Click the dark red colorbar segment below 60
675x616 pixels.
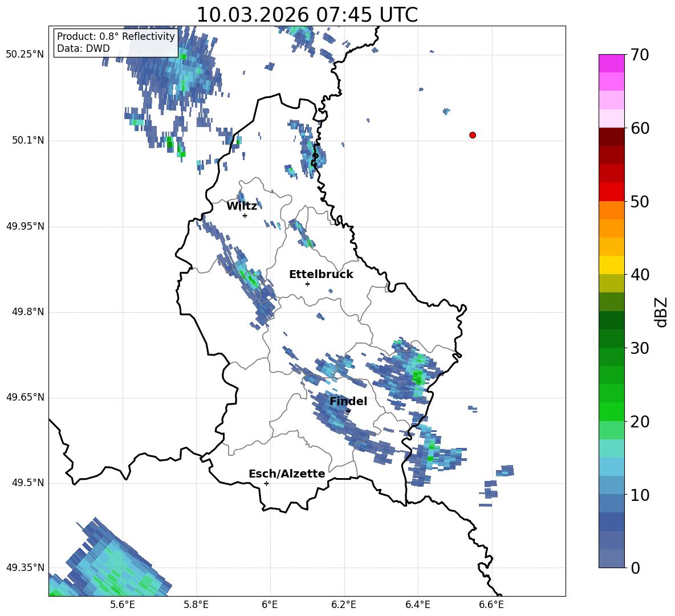click(611, 137)
